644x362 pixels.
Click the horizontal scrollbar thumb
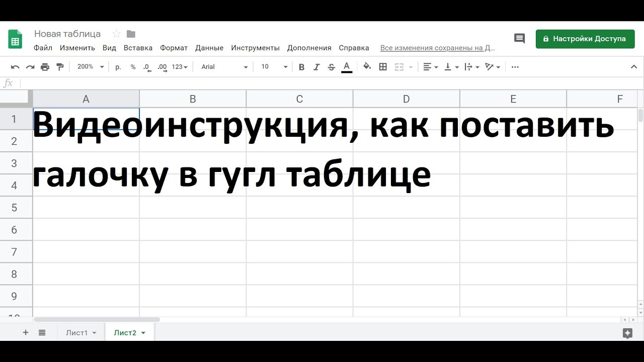pyautogui.click(x=97, y=319)
